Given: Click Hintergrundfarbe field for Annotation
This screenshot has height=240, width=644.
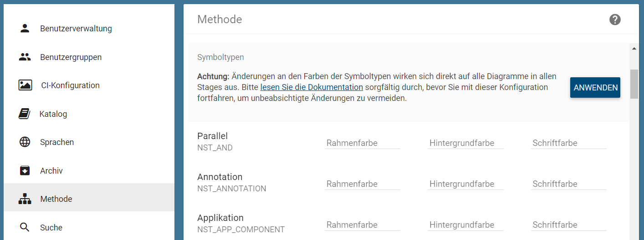Looking at the screenshot, I should tap(465, 184).
